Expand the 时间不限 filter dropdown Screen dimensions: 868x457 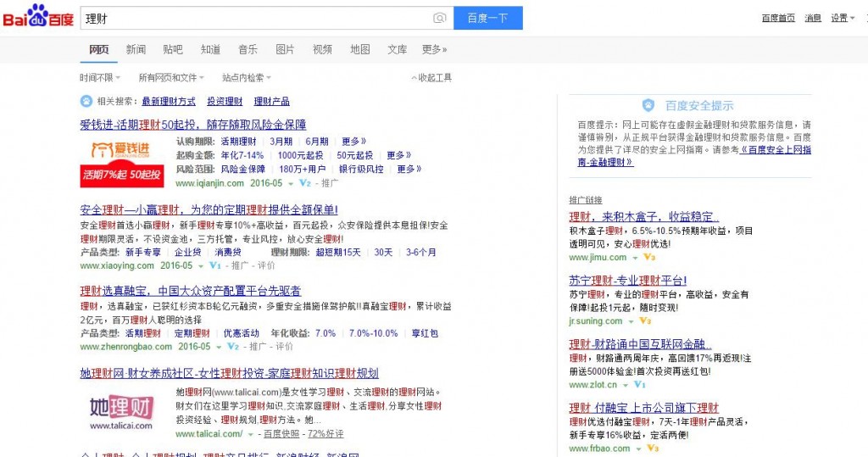pos(100,77)
